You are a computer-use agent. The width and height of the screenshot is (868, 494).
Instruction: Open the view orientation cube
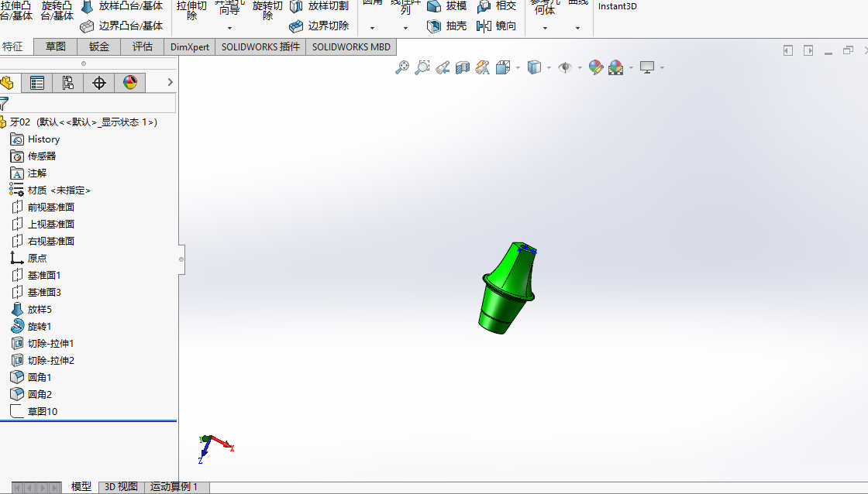click(x=503, y=67)
